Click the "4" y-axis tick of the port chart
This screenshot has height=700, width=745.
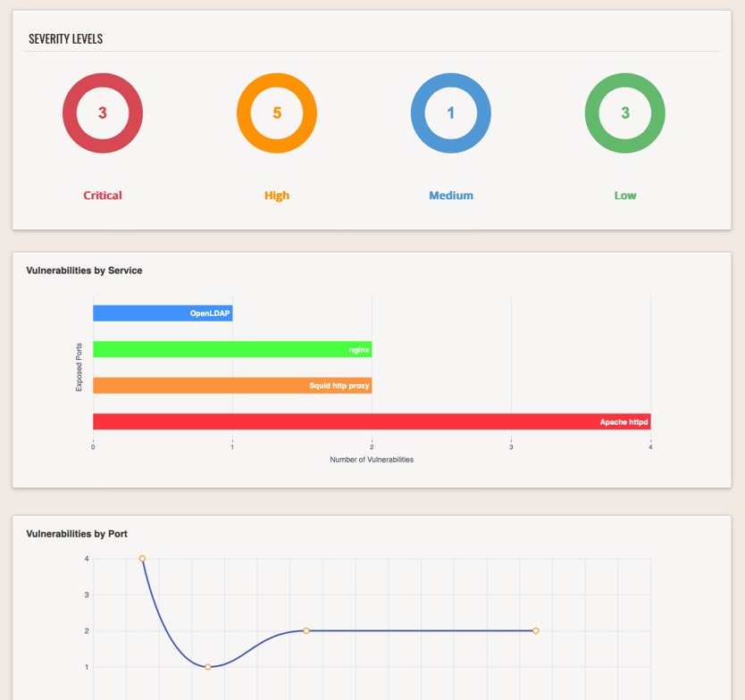tap(87, 558)
